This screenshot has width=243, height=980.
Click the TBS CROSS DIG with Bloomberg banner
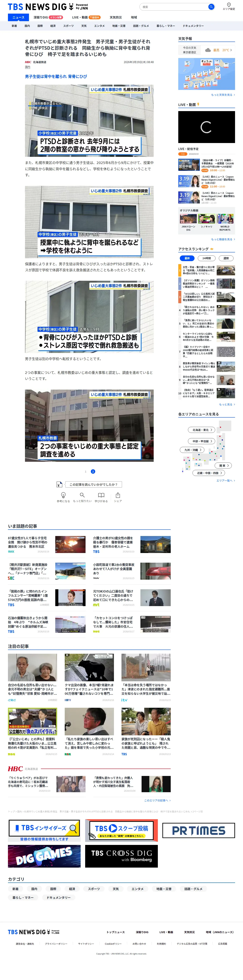pyautogui.click(x=121, y=856)
